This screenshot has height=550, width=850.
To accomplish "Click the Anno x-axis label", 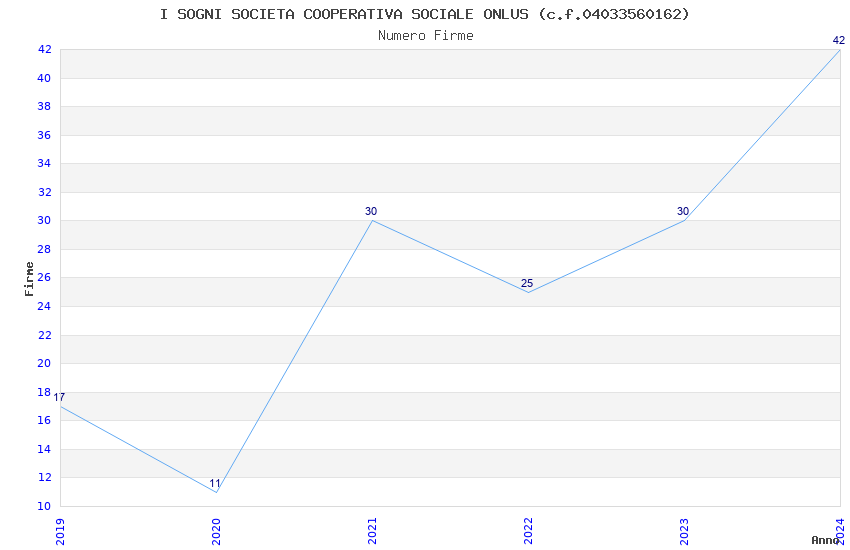I will pyautogui.click(x=825, y=540).
